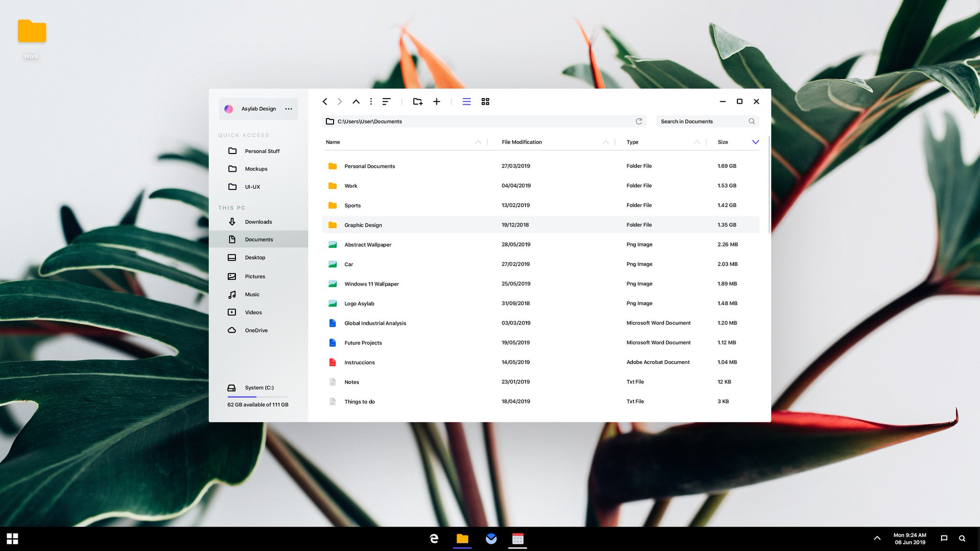Go up one directory level
The image size is (980, 551).
tap(356, 101)
